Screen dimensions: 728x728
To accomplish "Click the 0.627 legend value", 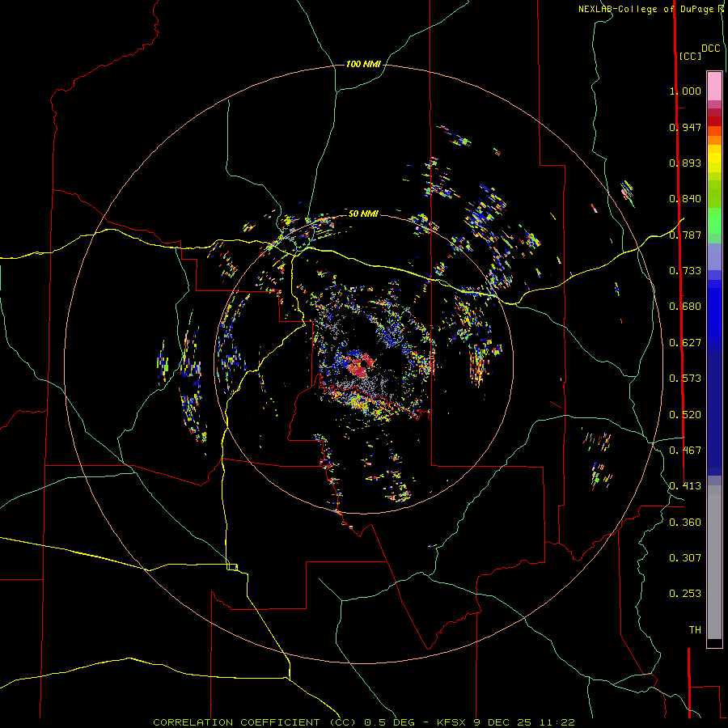I will [685, 343].
